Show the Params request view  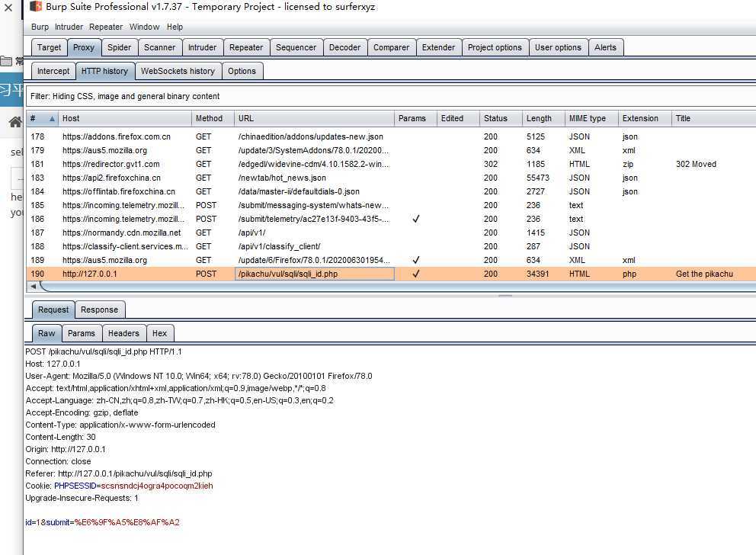click(82, 333)
